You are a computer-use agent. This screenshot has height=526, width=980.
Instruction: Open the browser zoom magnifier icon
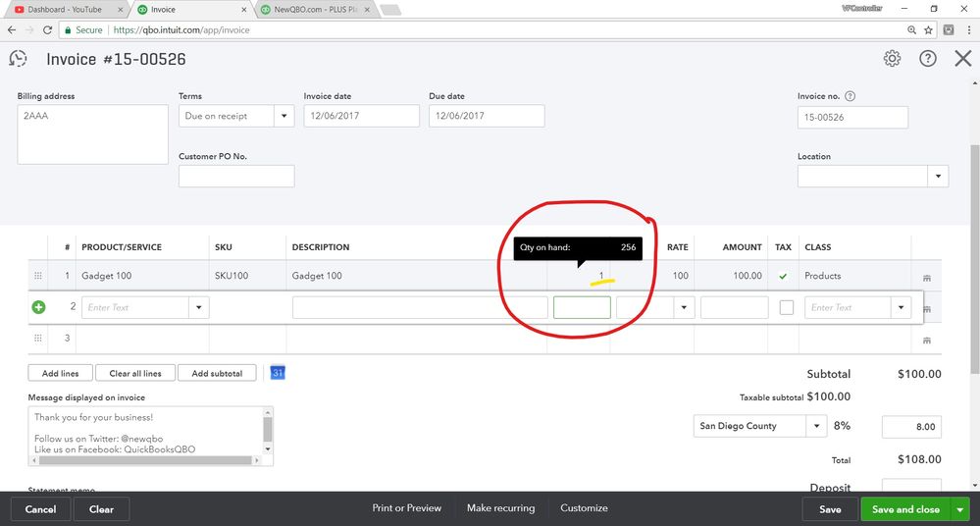(x=912, y=30)
